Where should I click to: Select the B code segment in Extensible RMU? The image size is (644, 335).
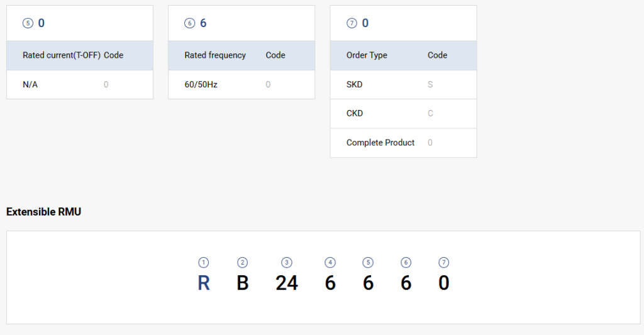point(243,283)
